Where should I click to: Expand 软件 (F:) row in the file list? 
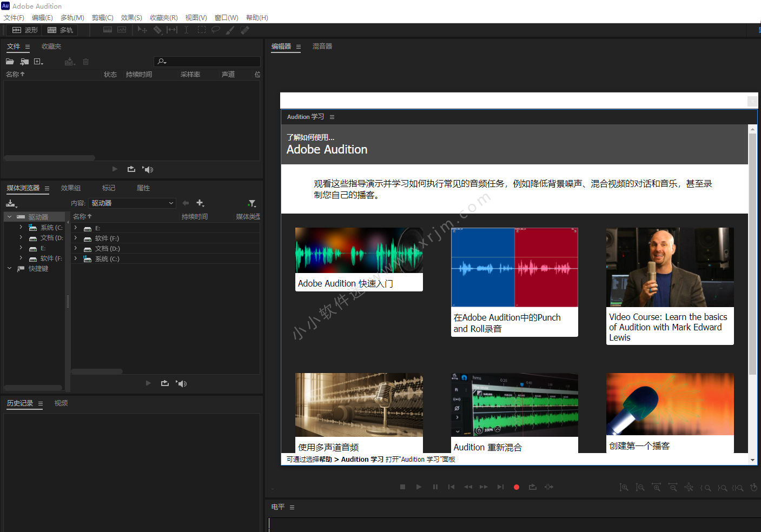pos(76,238)
